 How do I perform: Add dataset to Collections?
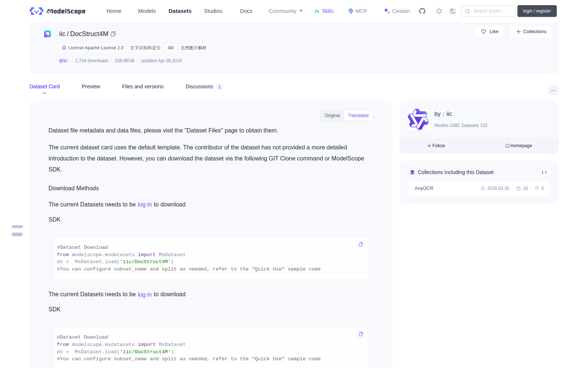(531, 32)
